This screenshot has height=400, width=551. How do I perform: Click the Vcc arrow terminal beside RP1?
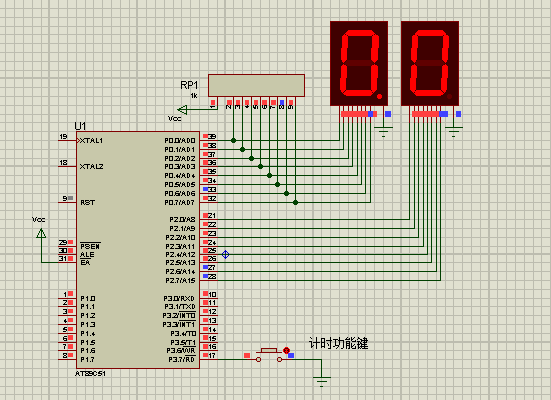pos(182,110)
